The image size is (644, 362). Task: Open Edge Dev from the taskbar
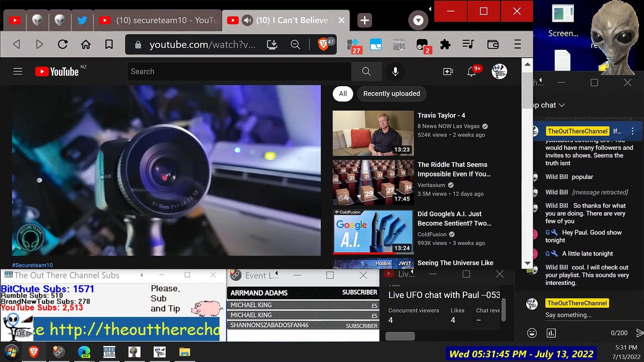[x=84, y=352]
